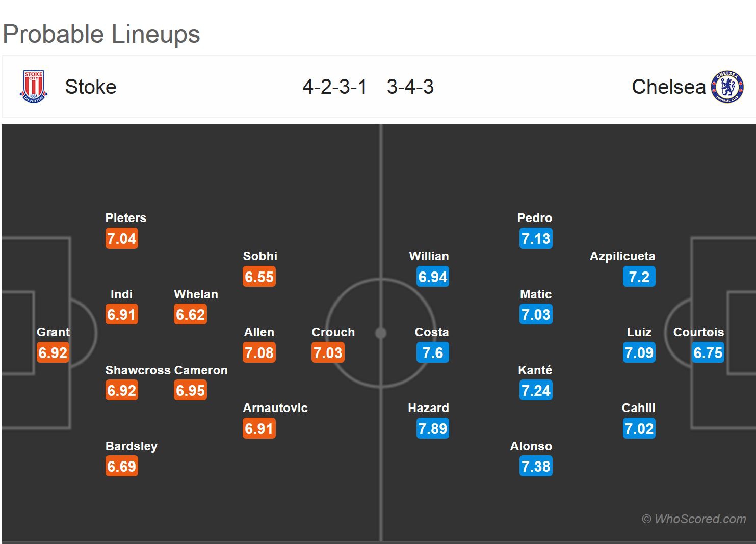Click Allen's 7.08 rating badge
This screenshot has height=544, width=756.
point(259,353)
